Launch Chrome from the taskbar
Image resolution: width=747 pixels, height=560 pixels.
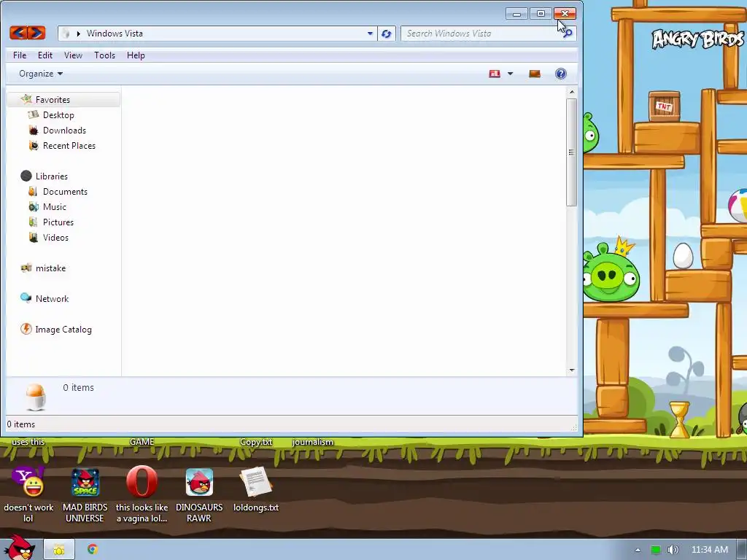93,550
